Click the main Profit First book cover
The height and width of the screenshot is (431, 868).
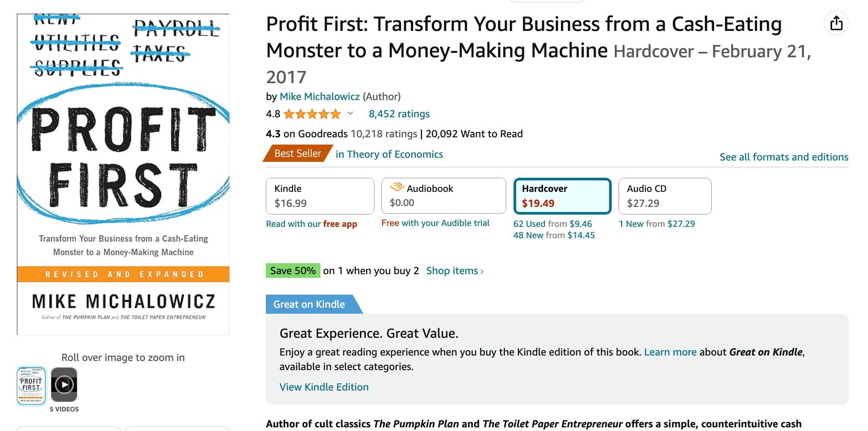[123, 174]
